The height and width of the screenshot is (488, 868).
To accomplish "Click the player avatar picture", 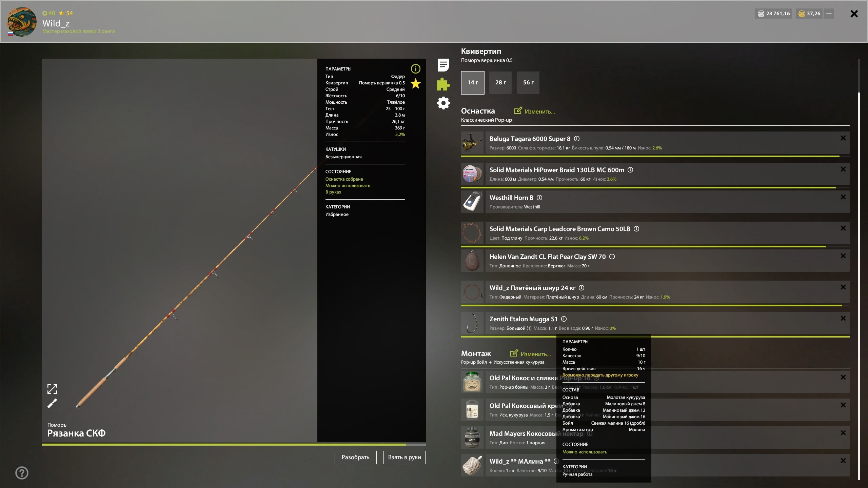I will pyautogui.click(x=22, y=22).
